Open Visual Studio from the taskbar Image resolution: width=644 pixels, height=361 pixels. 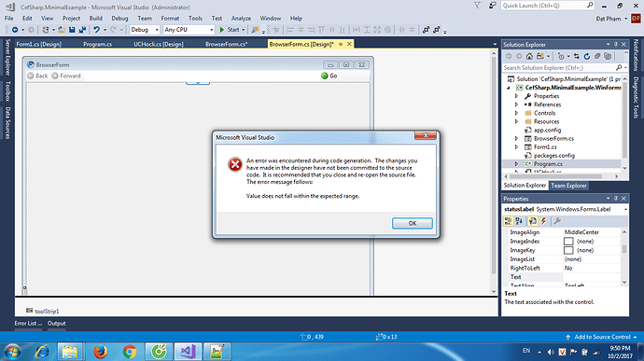point(188,352)
